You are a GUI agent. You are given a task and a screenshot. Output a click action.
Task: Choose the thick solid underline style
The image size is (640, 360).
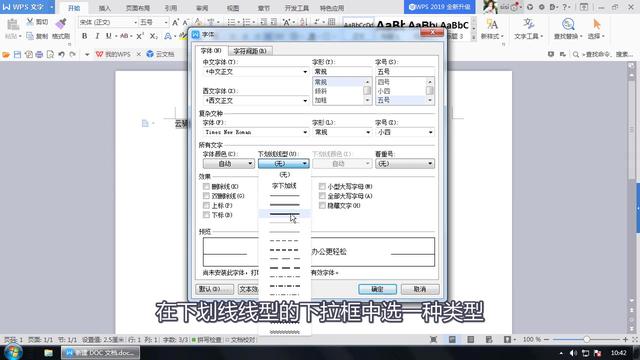tap(284, 214)
